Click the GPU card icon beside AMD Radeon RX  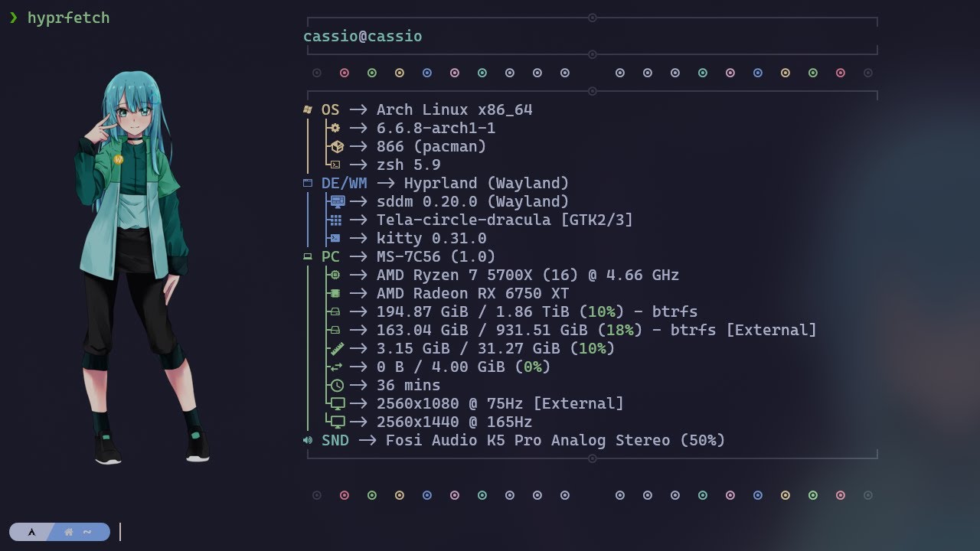pos(335,293)
